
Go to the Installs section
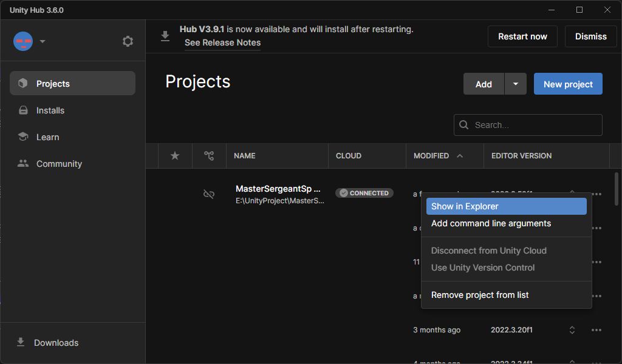coord(73,110)
